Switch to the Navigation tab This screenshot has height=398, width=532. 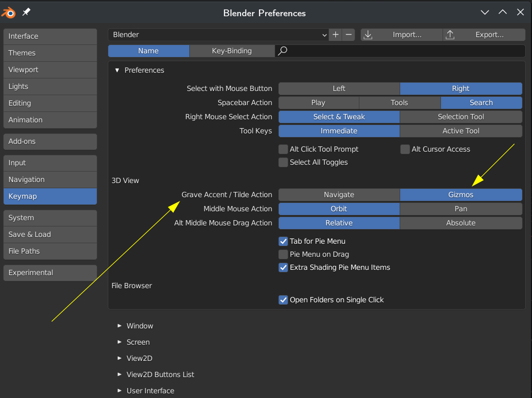[50, 179]
